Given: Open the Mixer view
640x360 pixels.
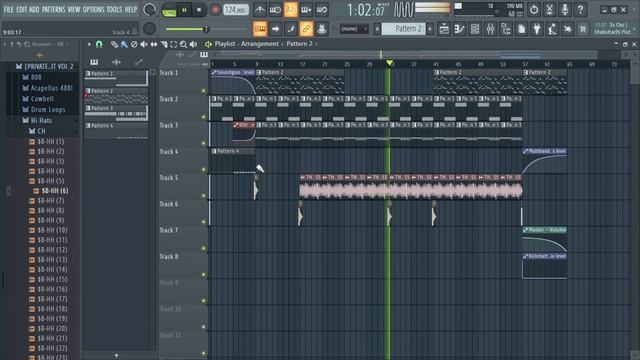Looking at the screenshot, I should click(x=491, y=29).
